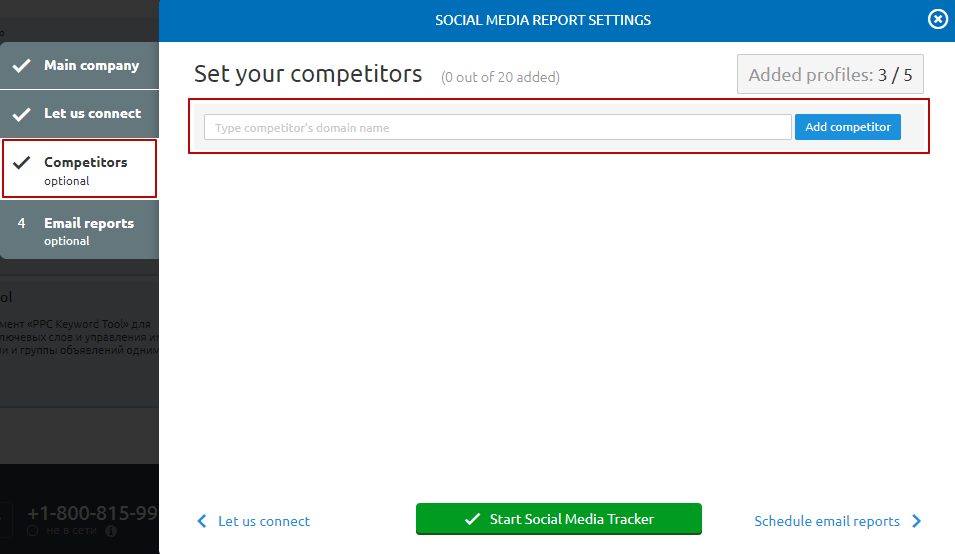Click the Set your competitors heading
This screenshot has height=554, width=955.
[x=308, y=74]
